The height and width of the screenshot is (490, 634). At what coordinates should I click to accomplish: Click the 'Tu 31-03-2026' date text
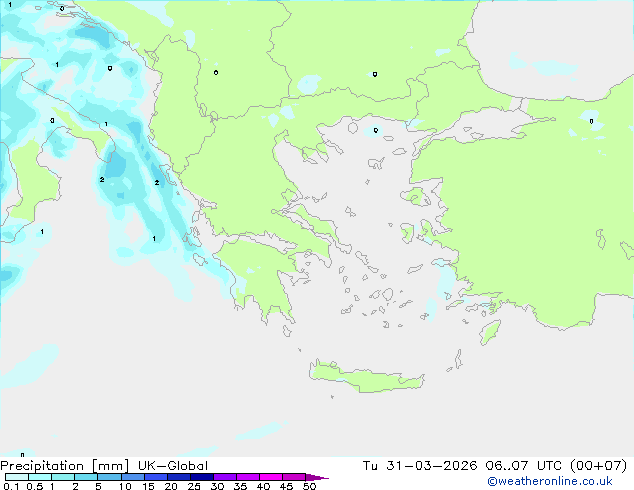pos(420,466)
